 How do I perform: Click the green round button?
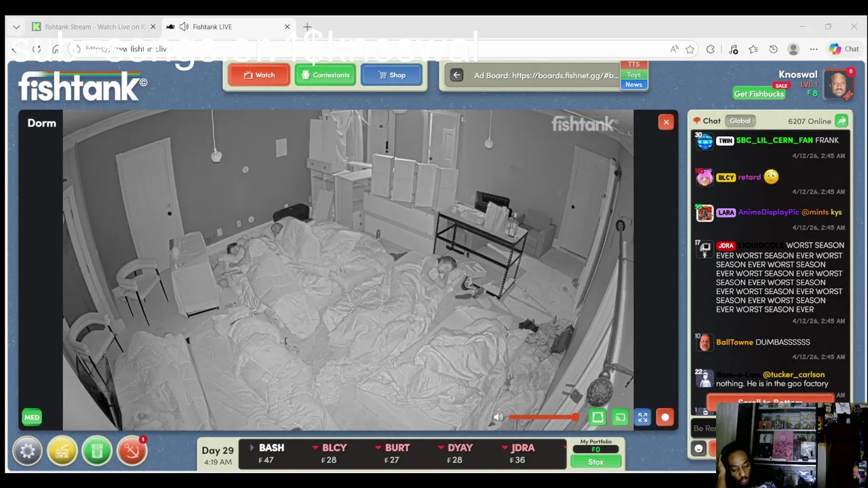(97, 451)
